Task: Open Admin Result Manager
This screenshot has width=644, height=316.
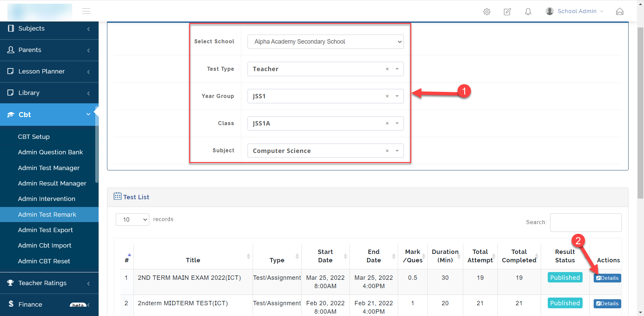Action: point(52,183)
